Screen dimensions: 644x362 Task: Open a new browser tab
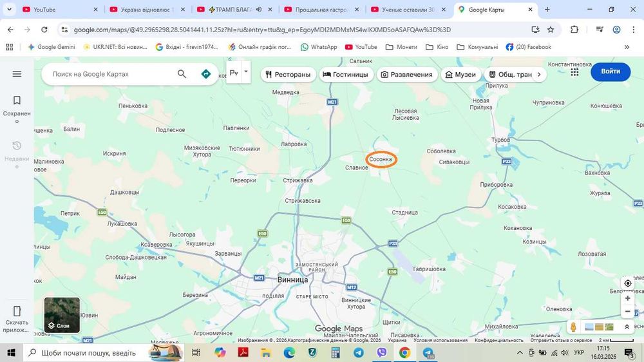point(547,10)
